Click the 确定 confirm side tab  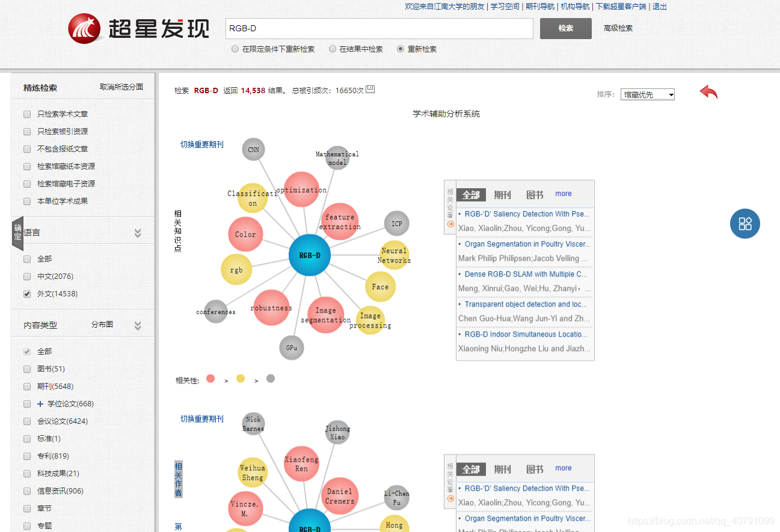pyautogui.click(x=17, y=233)
